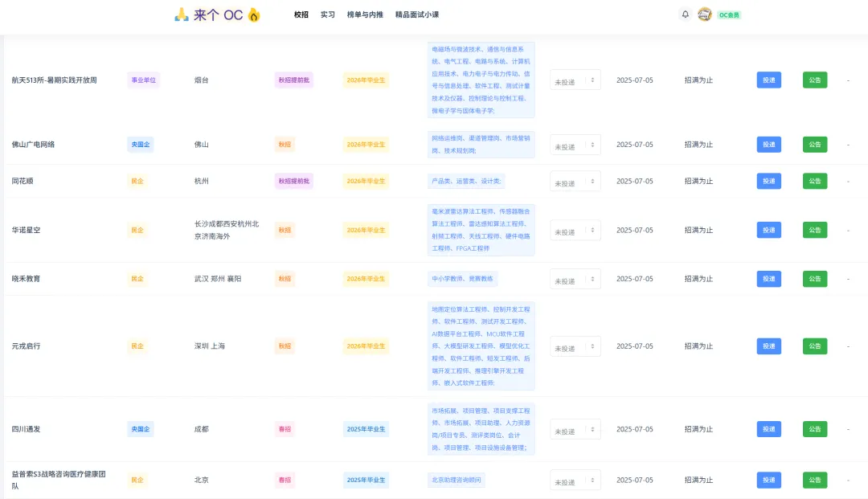868x499 pixels.
Task: Select company name 航天513所-暑期实践开放周
Action: coord(55,80)
